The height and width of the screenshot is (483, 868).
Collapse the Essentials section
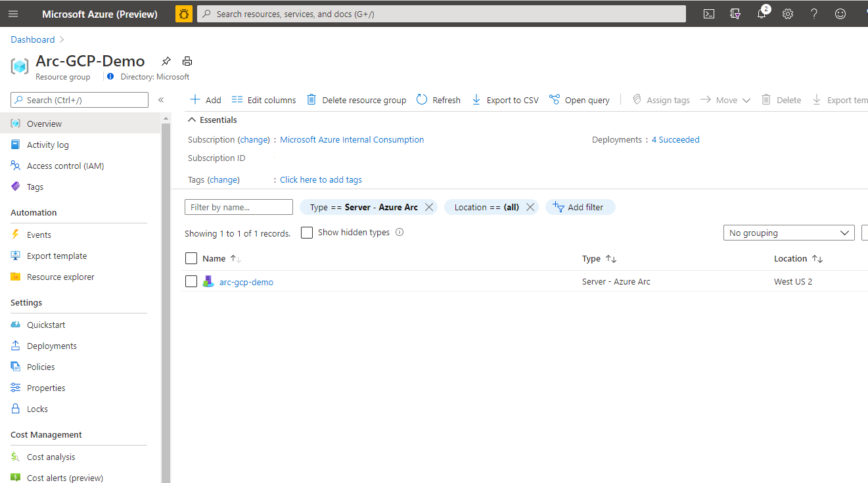pos(212,120)
